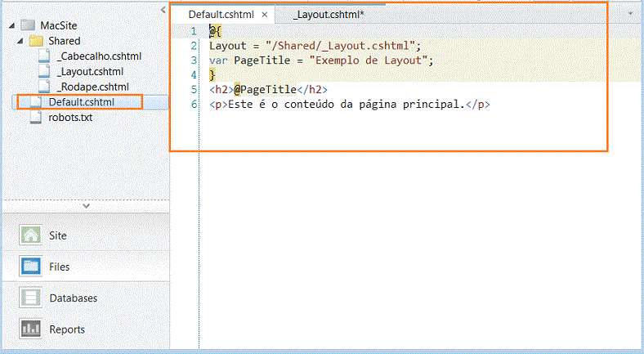Collapse the MacSite tree node
Screen dimensions: 644x354
coord(12,25)
